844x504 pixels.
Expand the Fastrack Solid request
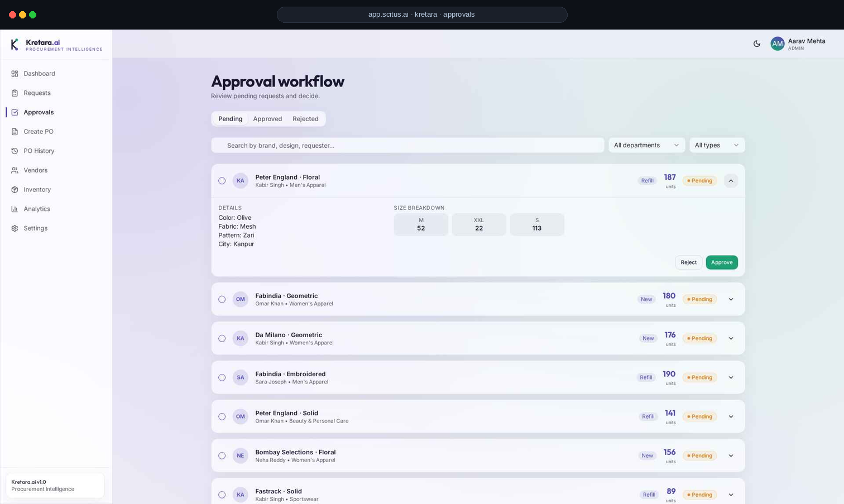tap(731, 495)
